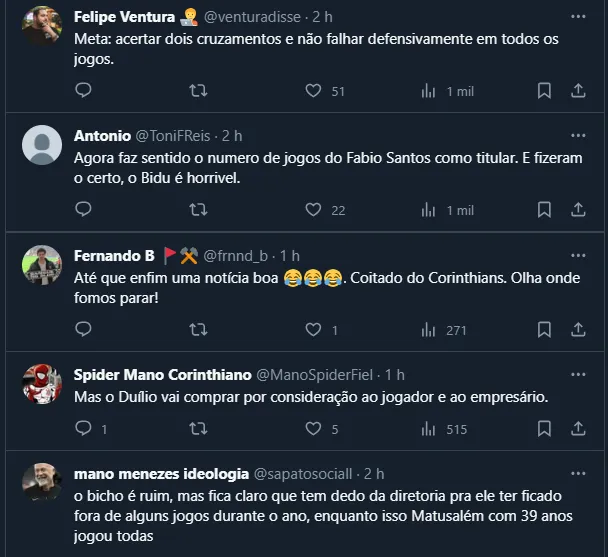Open Fernando B's profile avatar
This screenshot has height=557, width=608.
[x=43, y=264]
